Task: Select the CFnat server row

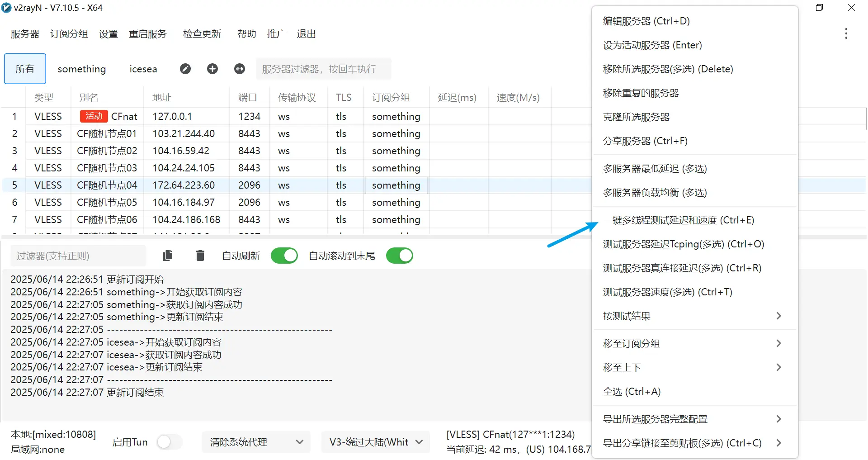Action: pyautogui.click(x=296, y=116)
